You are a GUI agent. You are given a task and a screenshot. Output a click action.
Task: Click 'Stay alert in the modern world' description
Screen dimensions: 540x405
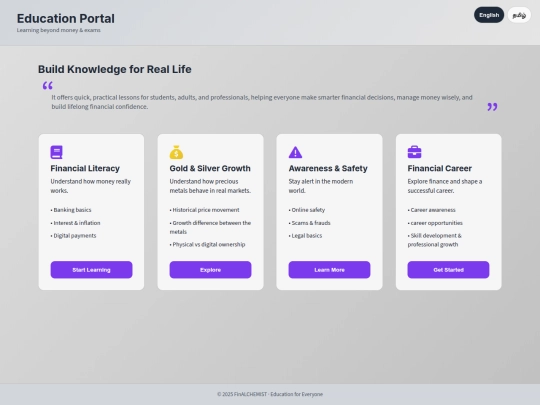321,186
